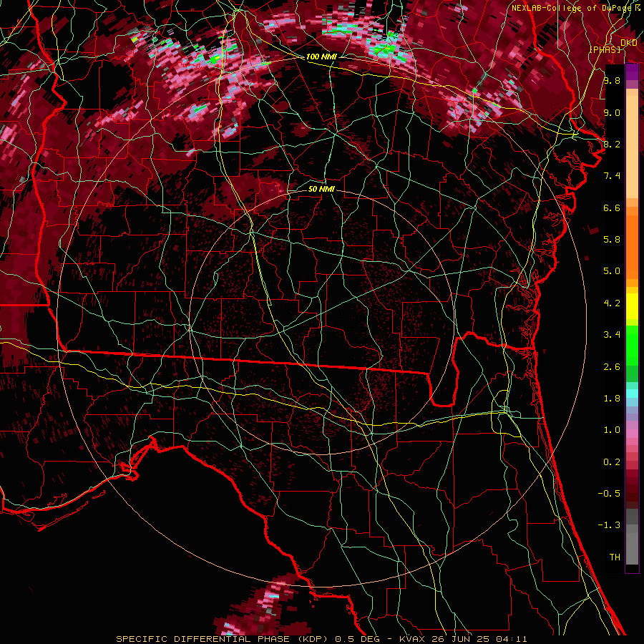Click the 1.8 scale value
Viewport: 644px width, 644px height.
click(612, 399)
